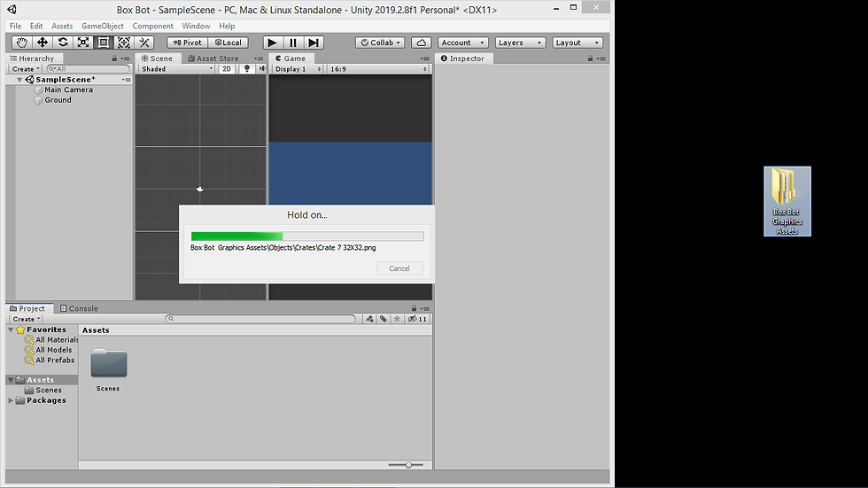Open the Account dropdown
The width and height of the screenshot is (868, 488).
462,43
